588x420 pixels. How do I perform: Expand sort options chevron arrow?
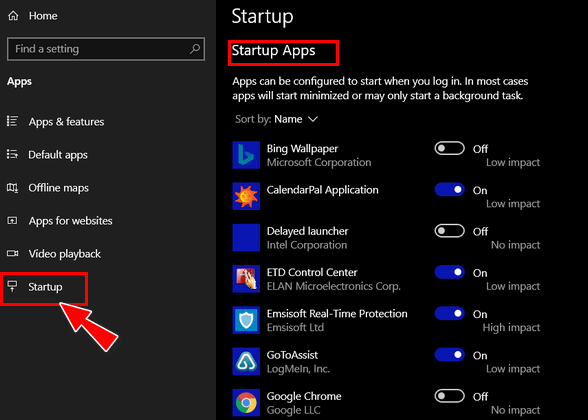point(313,119)
